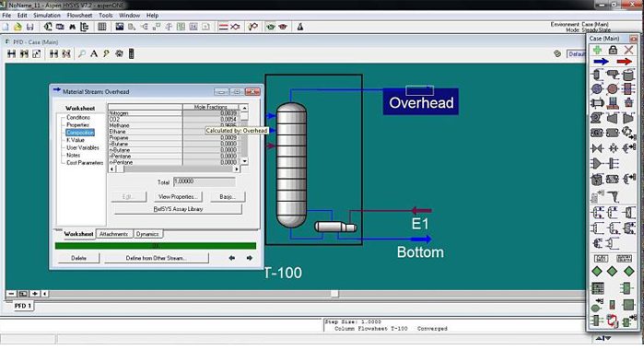Click the reboiler vessel beside the column
The width and height of the screenshot is (644, 350).
coord(335,227)
